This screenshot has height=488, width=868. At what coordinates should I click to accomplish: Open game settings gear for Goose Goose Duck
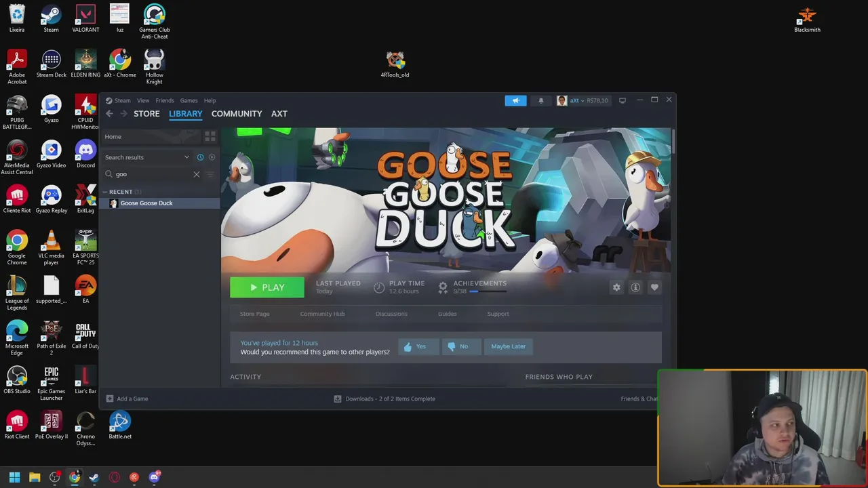(x=616, y=287)
